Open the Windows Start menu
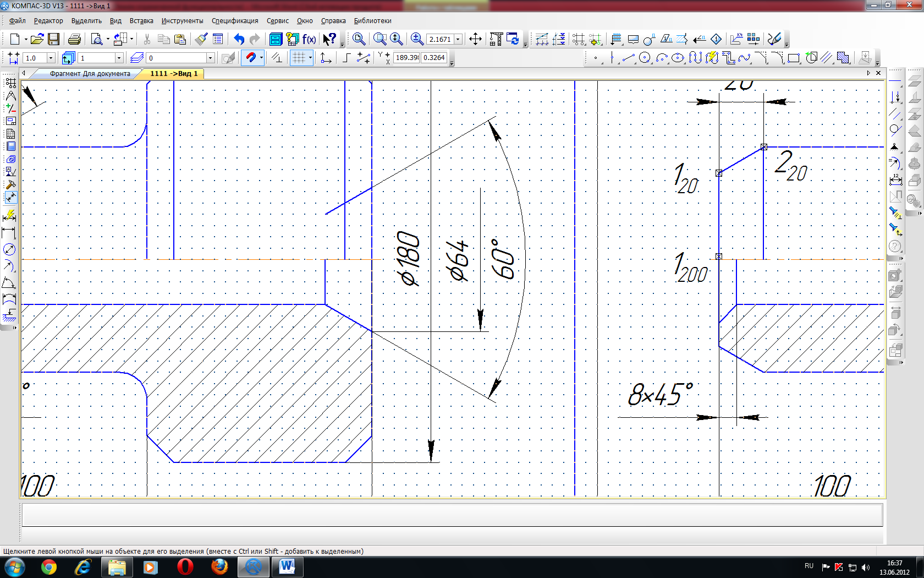 coord(15,567)
